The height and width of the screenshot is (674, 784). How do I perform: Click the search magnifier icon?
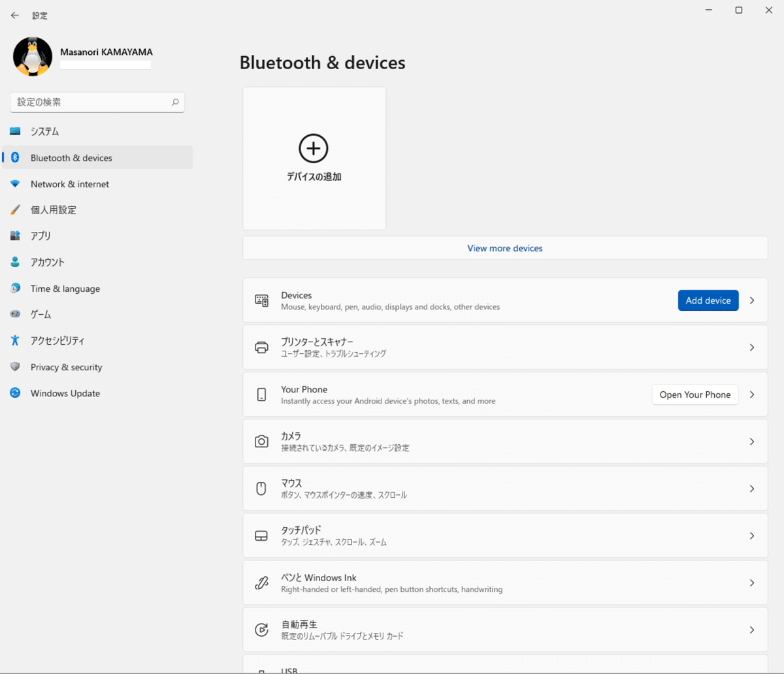175,103
